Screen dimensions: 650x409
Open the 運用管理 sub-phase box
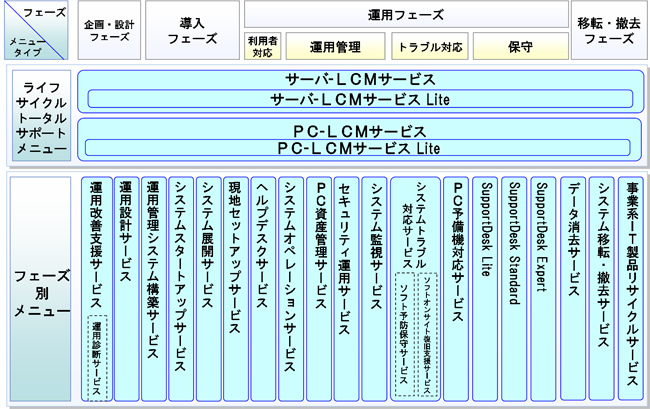coord(335,45)
